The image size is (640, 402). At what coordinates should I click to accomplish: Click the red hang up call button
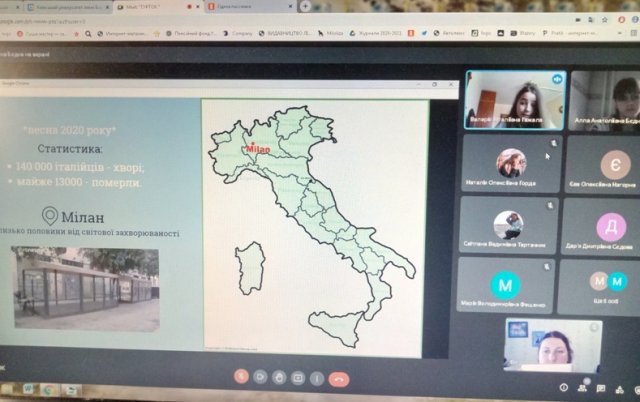click(x=339, y=379)
